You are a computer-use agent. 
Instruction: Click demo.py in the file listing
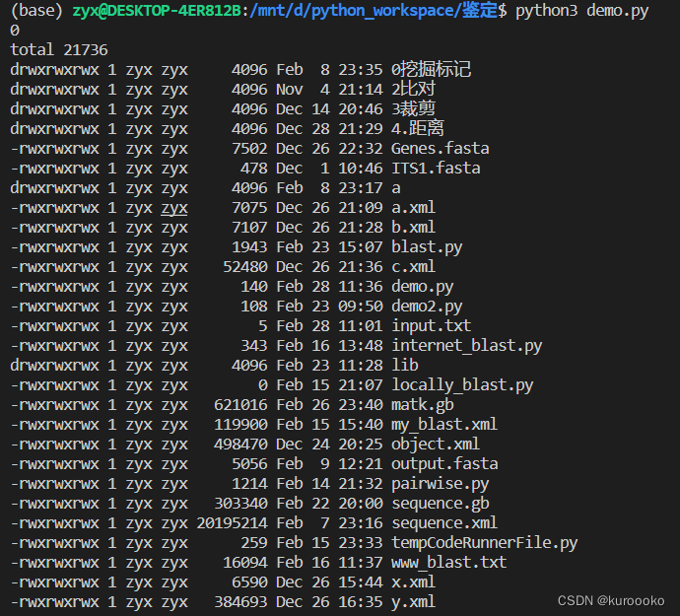[x=423, y=287]
